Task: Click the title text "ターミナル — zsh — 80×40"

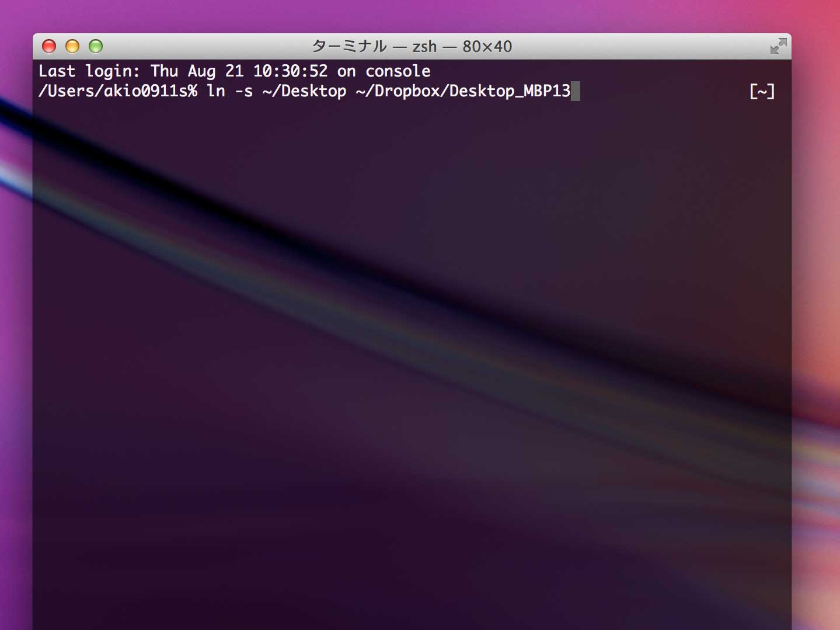Action: (x=412, y=46)
